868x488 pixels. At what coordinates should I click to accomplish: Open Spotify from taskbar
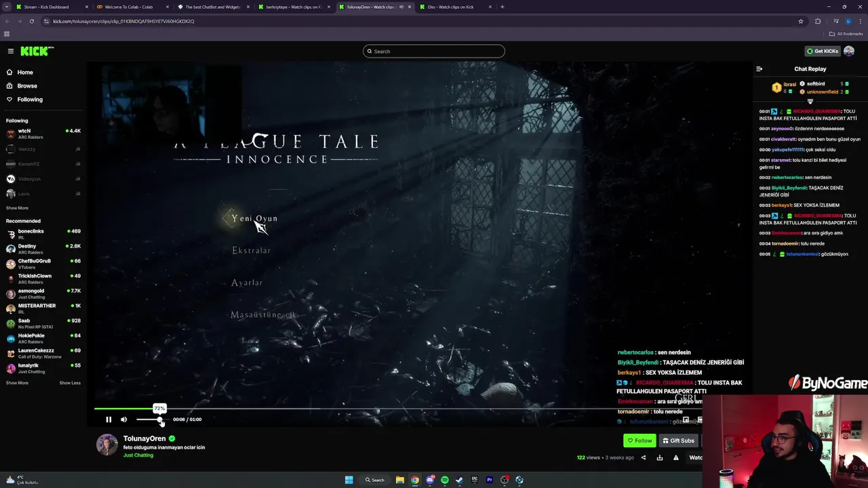click(x=445, y=480)
